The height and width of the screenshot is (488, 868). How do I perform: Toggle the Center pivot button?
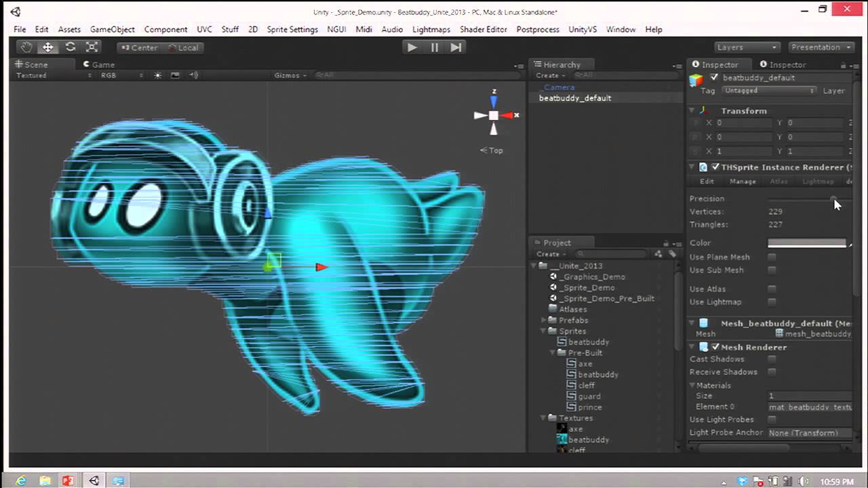click(x=139, y=47)
